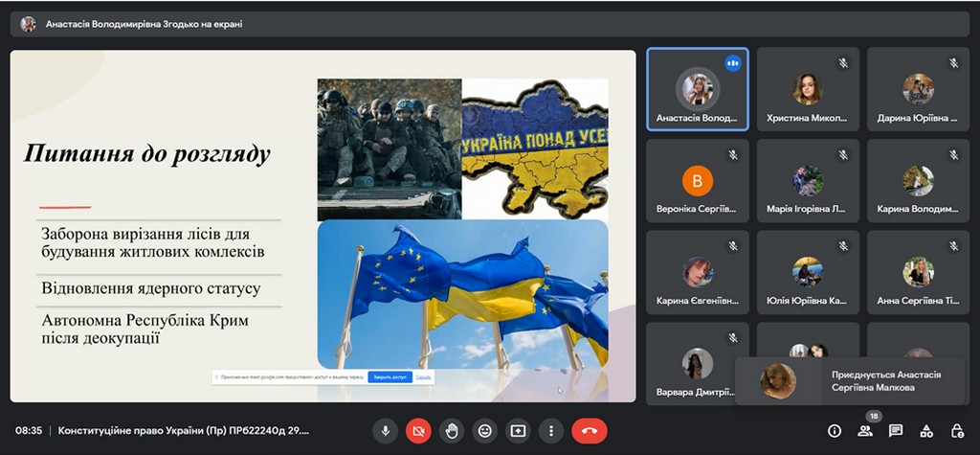Viewport: 980px width, 455px height.
Task: Open the activities panel
Action: [x=926, y=431]
